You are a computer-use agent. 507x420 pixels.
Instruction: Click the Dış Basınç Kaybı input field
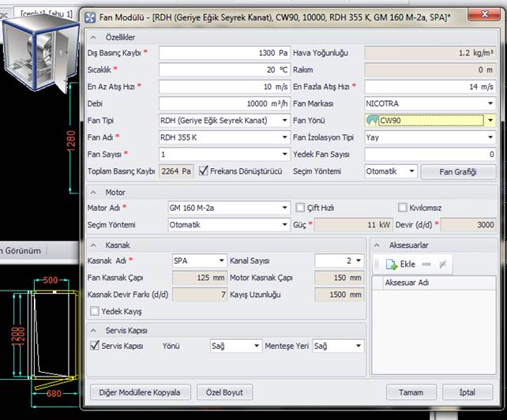pyautogui.click(x=224, y=53)
